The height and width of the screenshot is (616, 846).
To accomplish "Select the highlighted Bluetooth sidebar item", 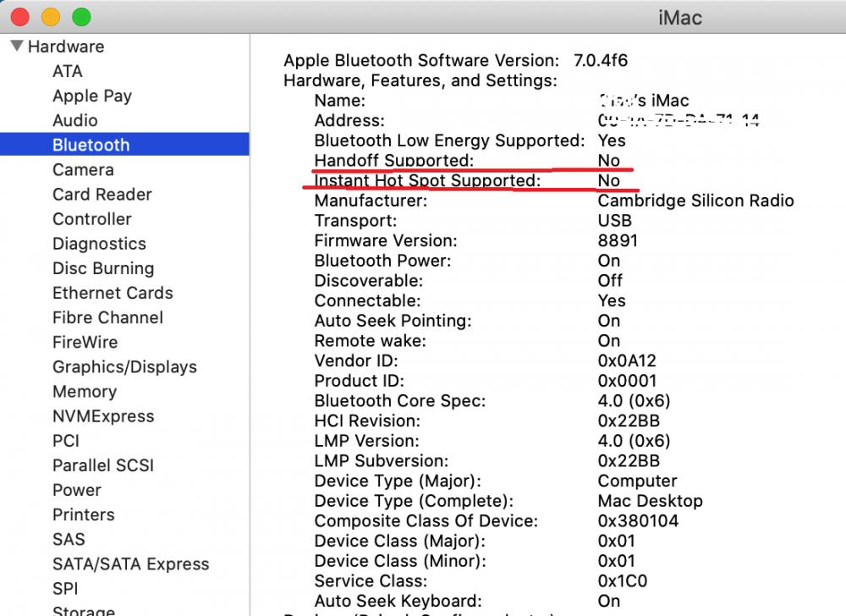I will [124, 145].
